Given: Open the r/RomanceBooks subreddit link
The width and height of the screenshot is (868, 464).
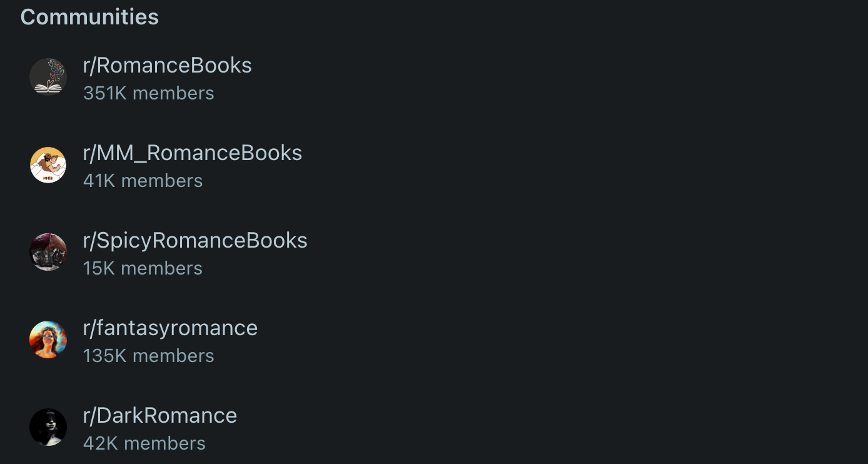Looking at the screenshot, I should (168, 65).
